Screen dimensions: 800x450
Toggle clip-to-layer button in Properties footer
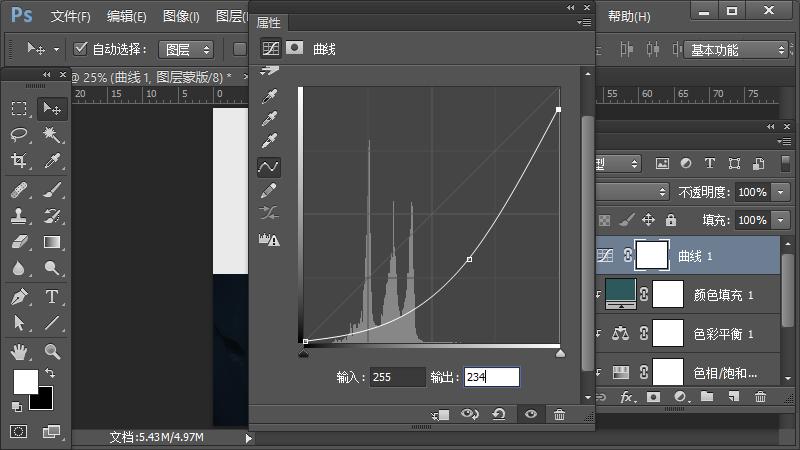click(x=441, y=414)
